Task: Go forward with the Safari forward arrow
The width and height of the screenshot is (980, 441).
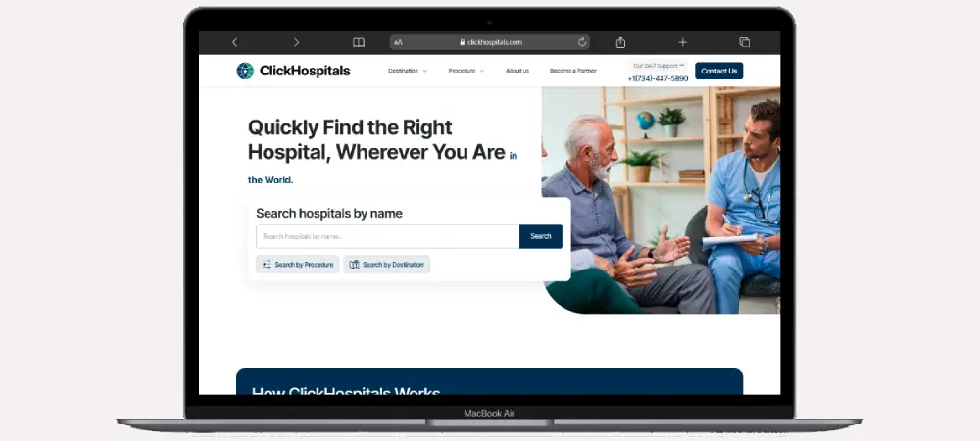Action: coord(296,42)
